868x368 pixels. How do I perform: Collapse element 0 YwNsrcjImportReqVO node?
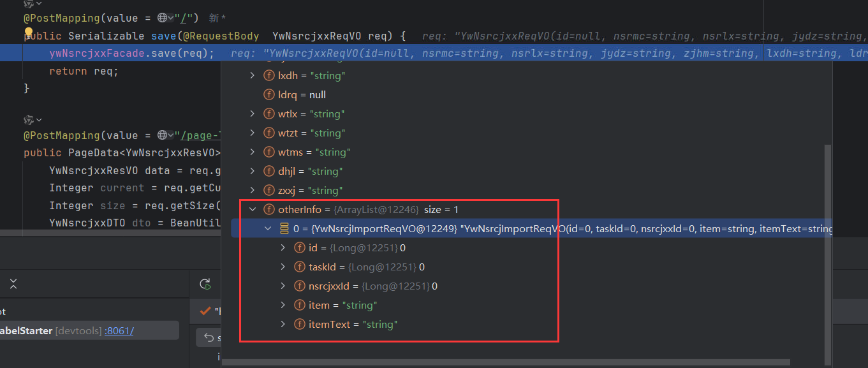[x=268, y=228]
